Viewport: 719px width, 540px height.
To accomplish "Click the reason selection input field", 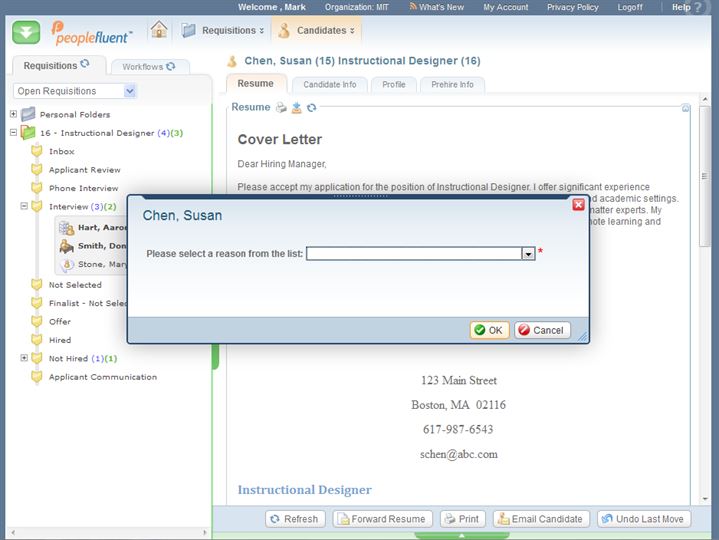I will pos(414,254).
